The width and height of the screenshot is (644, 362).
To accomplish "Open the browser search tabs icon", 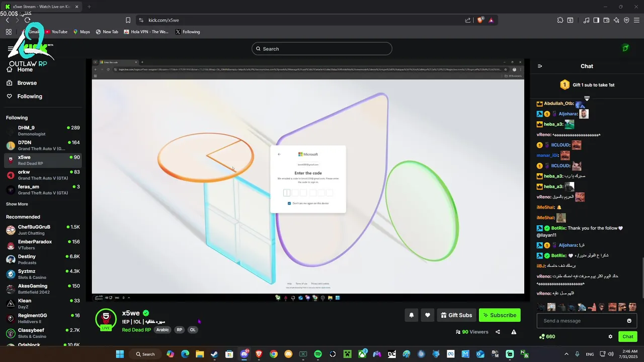I will tap(571, 20).
